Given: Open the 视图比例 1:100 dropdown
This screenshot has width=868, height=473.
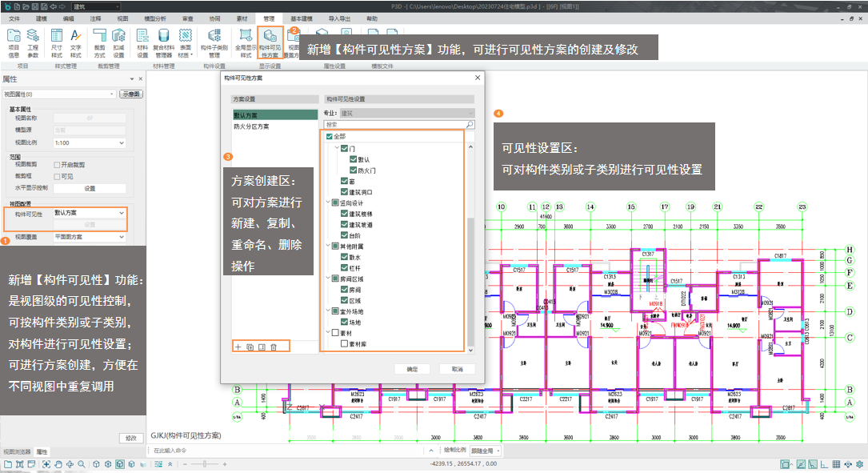Looking at the screenshot, I should click(89, 142).
